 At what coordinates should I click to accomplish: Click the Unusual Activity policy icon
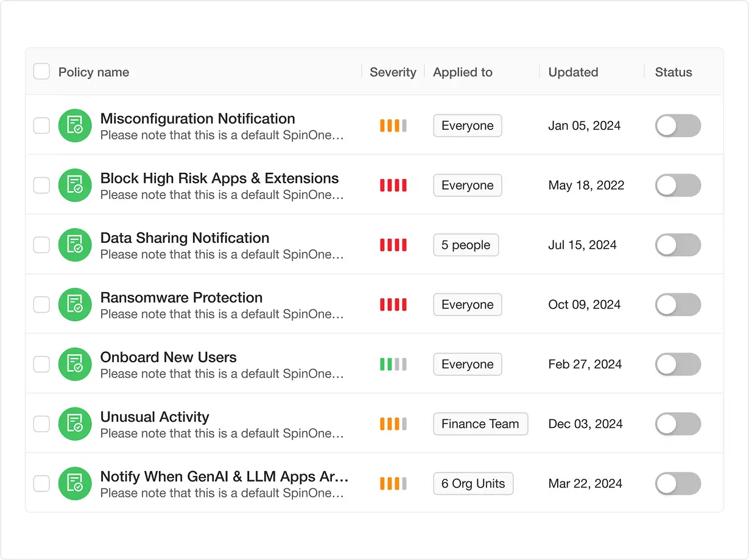tap(75, 424)
